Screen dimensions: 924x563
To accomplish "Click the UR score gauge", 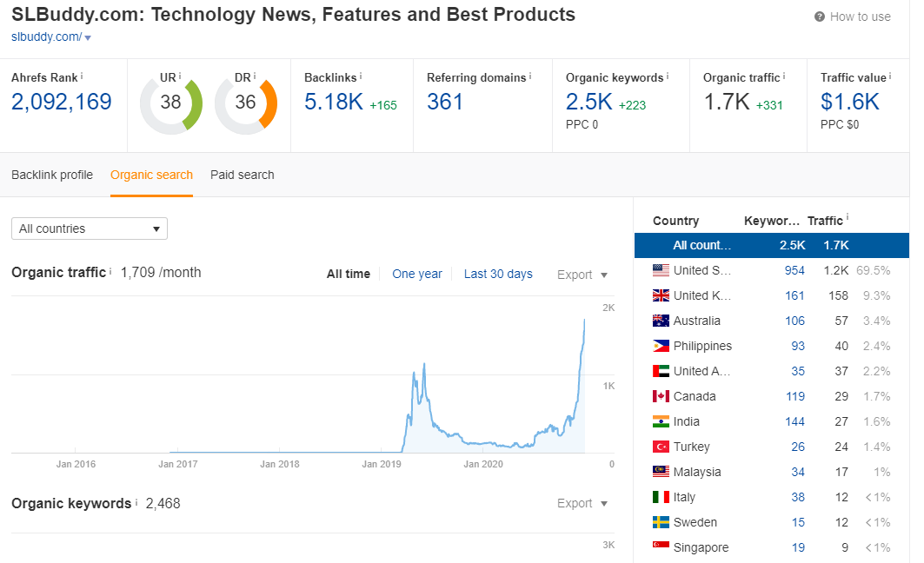I will coord(170,102).
